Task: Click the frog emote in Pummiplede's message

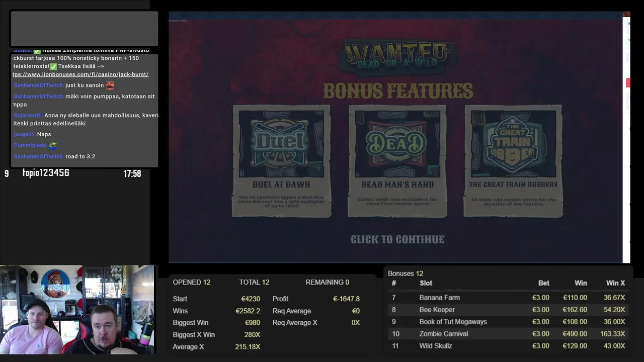Action: pos(53,145)
